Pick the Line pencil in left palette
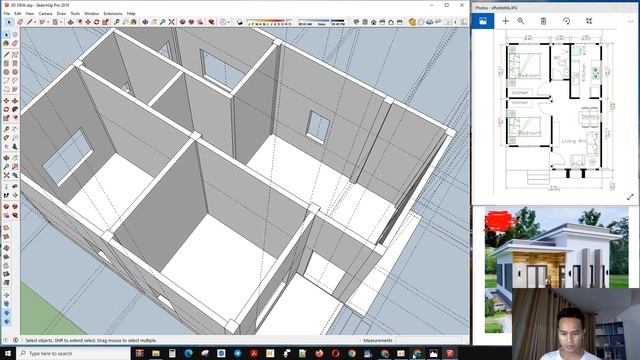This screenshot has height=360, width=640. 6,54
